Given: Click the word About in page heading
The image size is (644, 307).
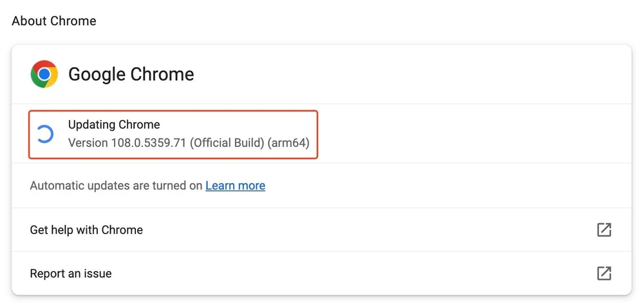Looking at the screenshot, I should pyautogui.click(x=28, y=21).
